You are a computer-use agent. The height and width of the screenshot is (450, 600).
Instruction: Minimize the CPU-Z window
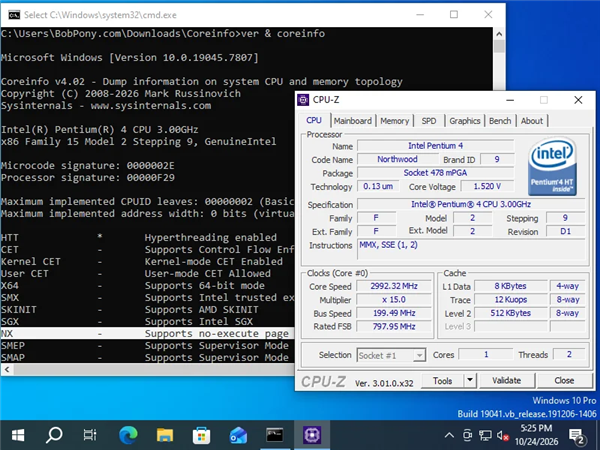point(510,100)
